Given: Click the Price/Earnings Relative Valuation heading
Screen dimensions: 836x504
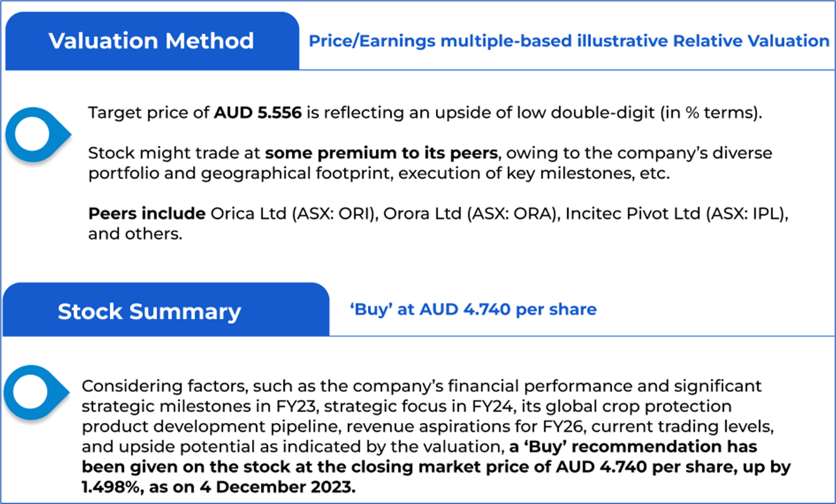Looking at the screenshot, I should point(569,41).
